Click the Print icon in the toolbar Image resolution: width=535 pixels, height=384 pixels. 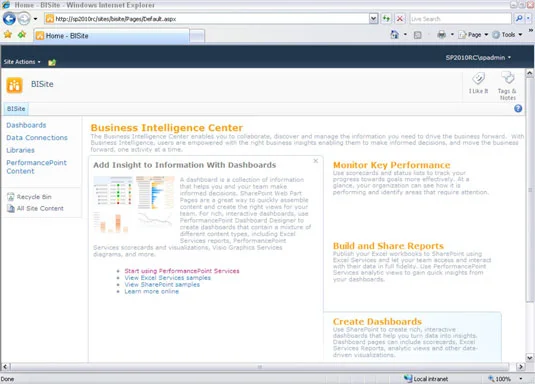pyautogui.click(x=442, y=34)
